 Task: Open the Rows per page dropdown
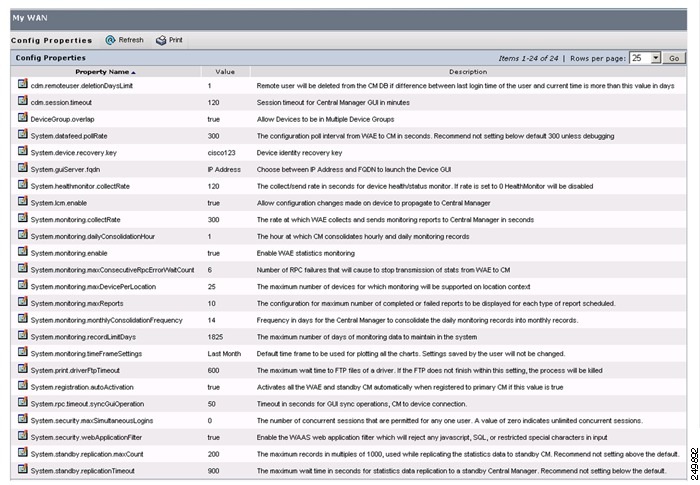(645, 58)
